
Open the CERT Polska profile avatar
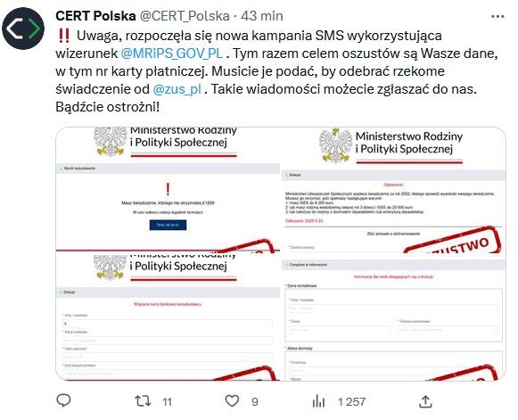coord(23,29)
